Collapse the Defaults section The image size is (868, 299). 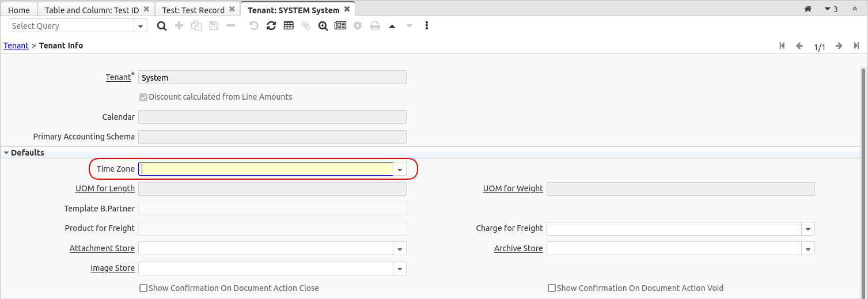[x=6, y=153]
